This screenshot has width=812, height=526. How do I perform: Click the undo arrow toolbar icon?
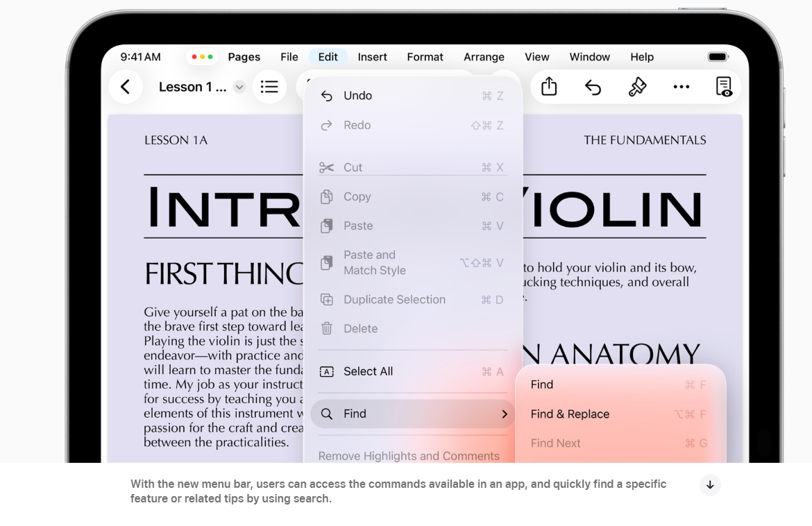point(593,87)
